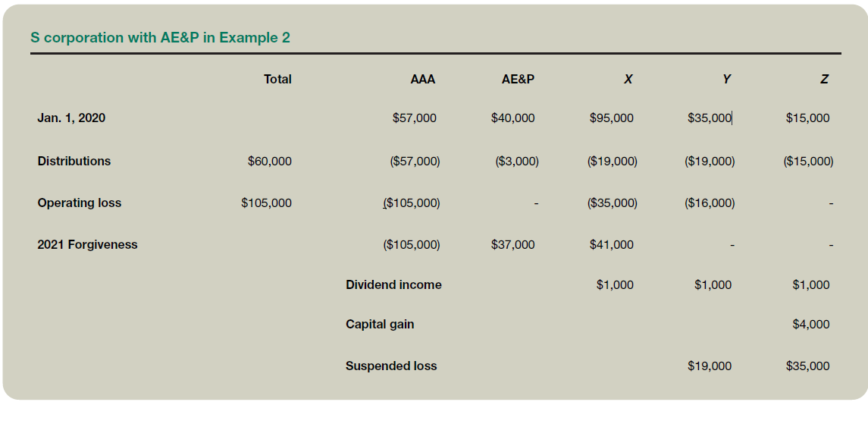Click the $4,000 capital gain value

pyautogui.click(x=810, y=324)
